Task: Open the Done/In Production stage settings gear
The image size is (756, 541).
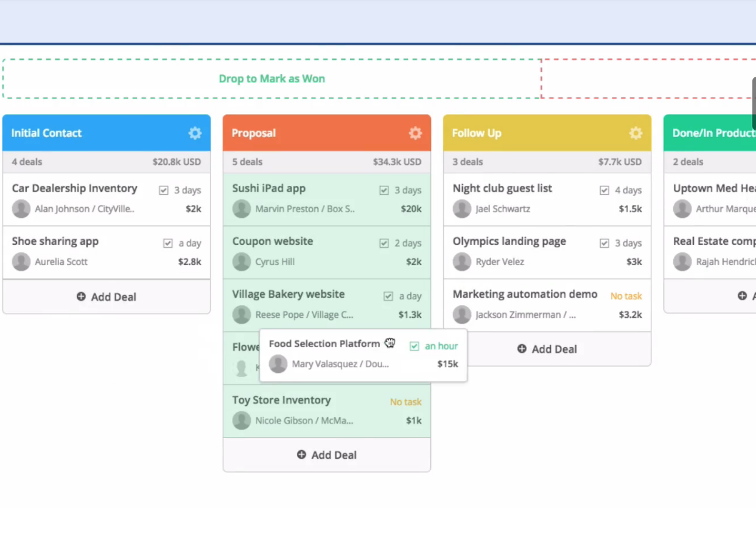Action: 752,133
